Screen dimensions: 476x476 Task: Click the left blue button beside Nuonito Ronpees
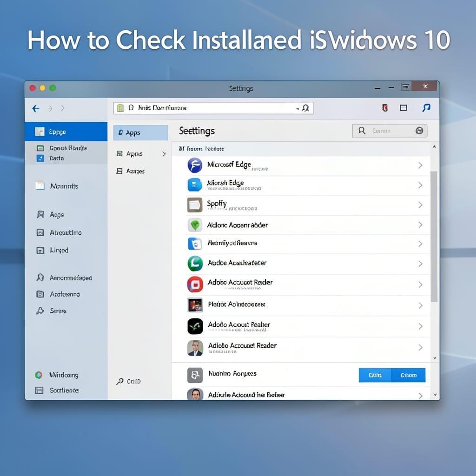pyautogui.click(x=375, y=375)
